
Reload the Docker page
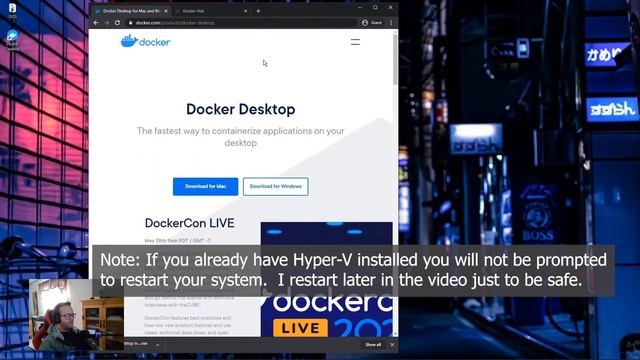(x=117, y=23)
